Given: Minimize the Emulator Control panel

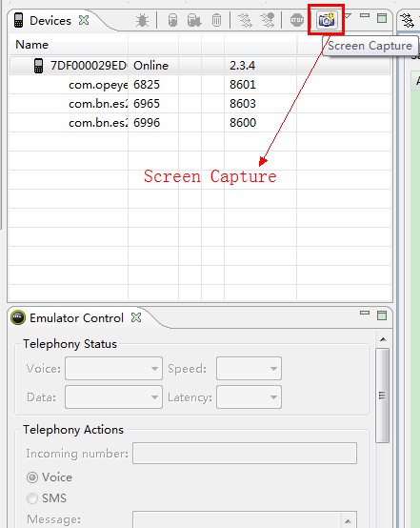Looking at the screenshot, I should [365, 313].
